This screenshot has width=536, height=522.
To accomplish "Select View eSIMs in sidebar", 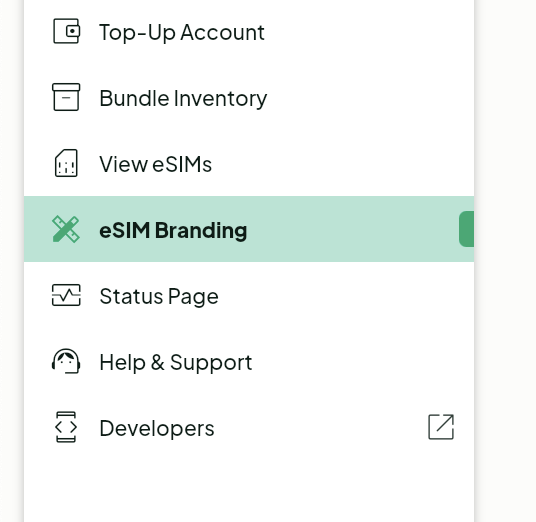I will 156,164.
